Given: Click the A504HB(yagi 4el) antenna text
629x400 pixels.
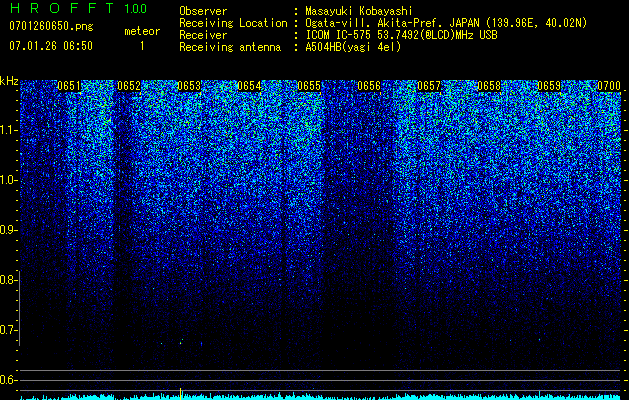Looking at the screenshot, I should point(353,47).
